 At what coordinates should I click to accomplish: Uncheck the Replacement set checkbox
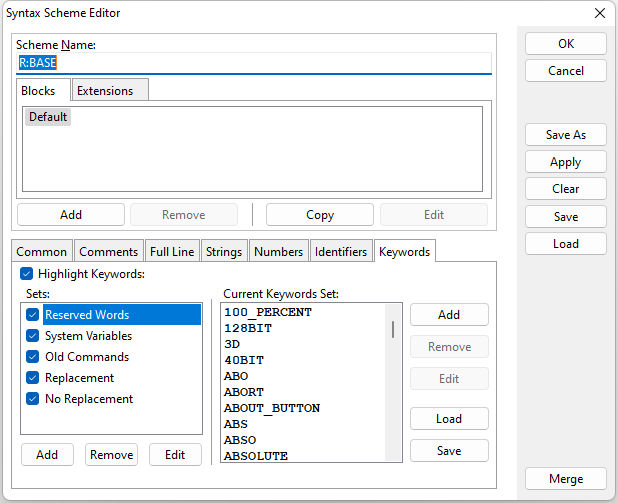[32, 378]
